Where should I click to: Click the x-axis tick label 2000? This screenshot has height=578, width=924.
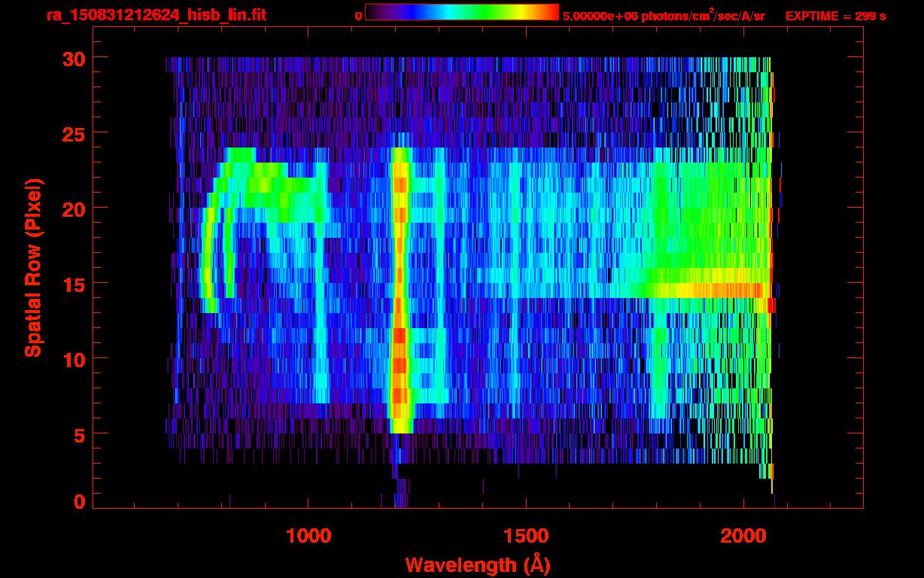743,535
